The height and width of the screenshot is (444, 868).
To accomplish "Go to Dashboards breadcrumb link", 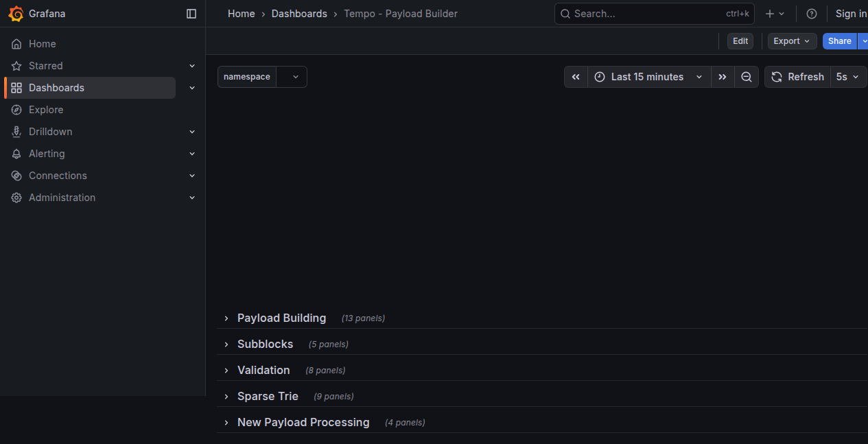I will pos(299,14).
